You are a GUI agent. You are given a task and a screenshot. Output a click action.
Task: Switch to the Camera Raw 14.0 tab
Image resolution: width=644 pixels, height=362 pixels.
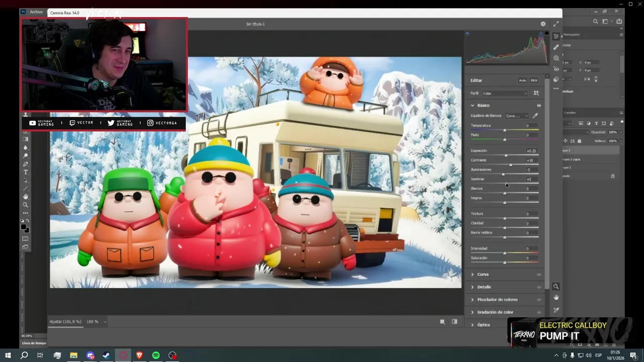[x=64, y=13]
